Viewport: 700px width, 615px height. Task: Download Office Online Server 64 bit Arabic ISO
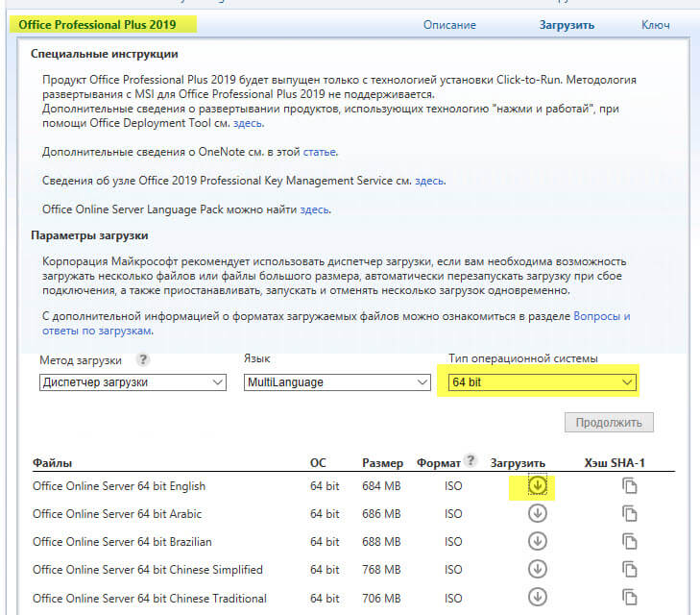[538, 514]
